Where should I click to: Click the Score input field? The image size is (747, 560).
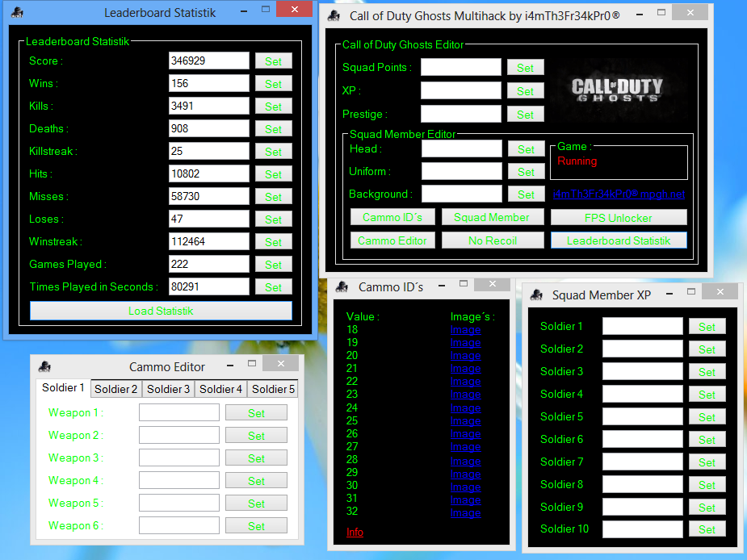(209, 61)
